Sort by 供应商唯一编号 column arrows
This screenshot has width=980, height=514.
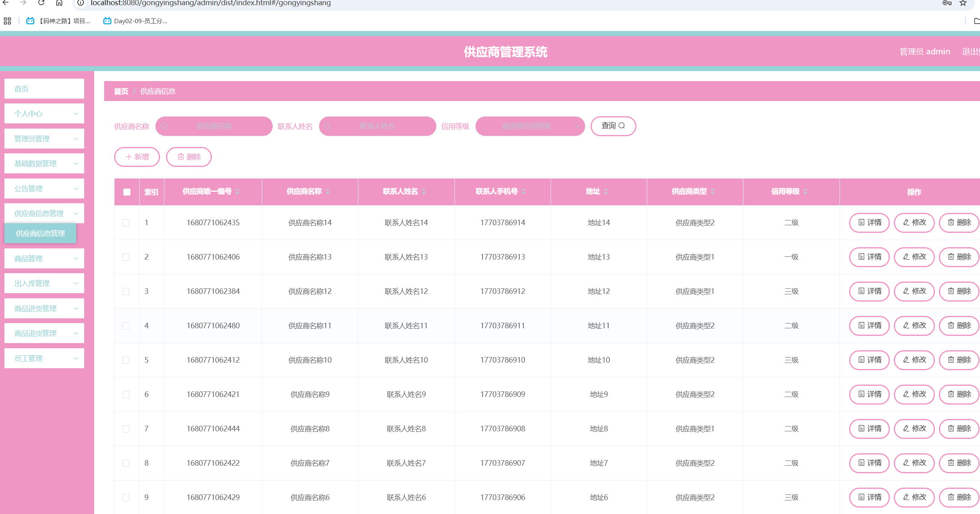[237, 192]
